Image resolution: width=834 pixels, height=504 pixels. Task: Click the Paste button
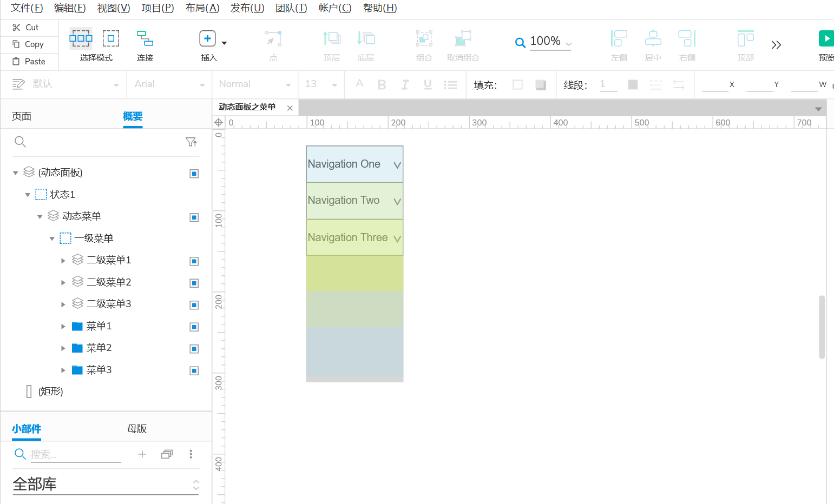click(29, 62)
